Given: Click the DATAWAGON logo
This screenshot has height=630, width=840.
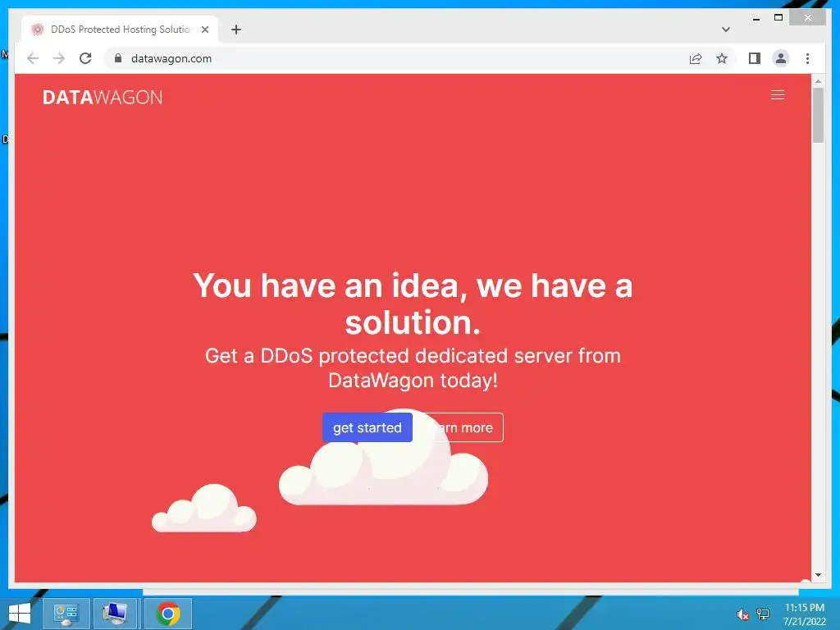Looking at the screenshot, I should coord(103,98).
